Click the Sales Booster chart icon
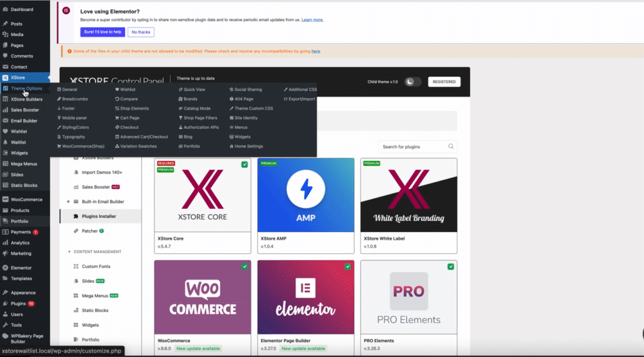The image size is (644, 357). coord(5,110)
